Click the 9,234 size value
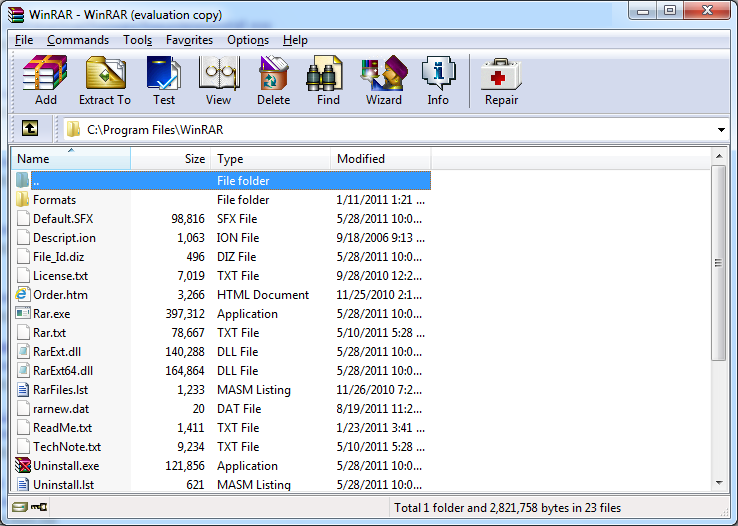This screenshot has height=526, width=738. click(191, 446)
